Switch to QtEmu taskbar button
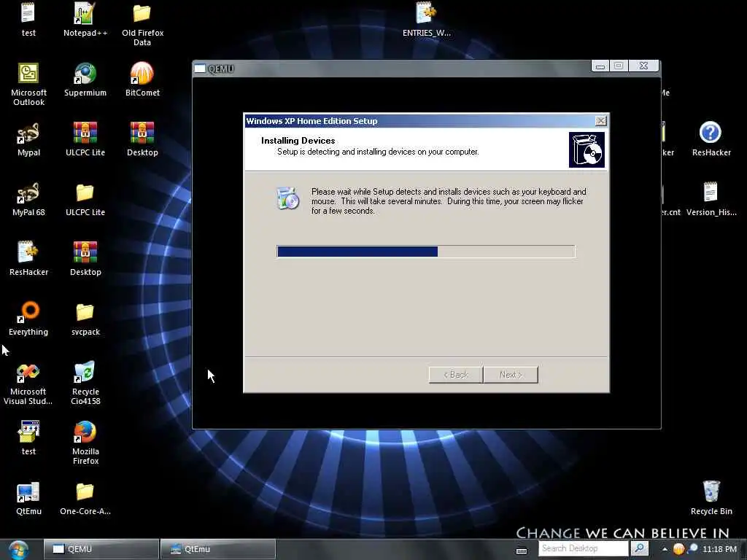 218,549
